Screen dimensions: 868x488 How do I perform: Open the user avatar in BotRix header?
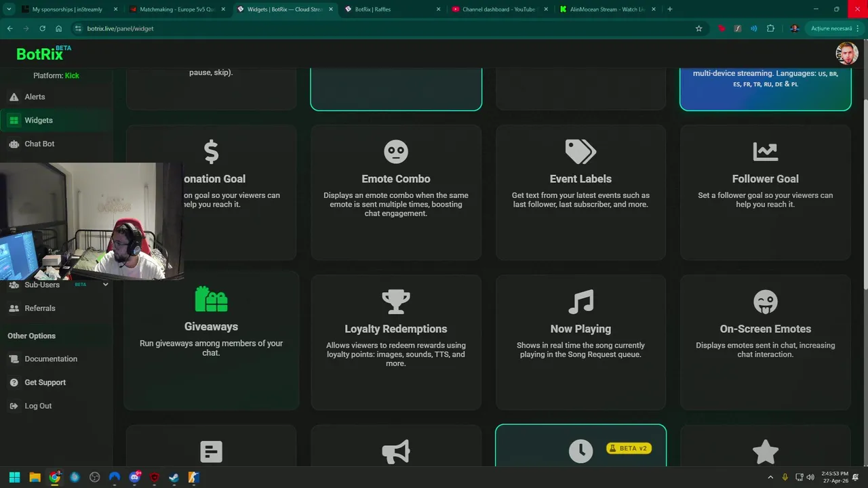(847, 53)
